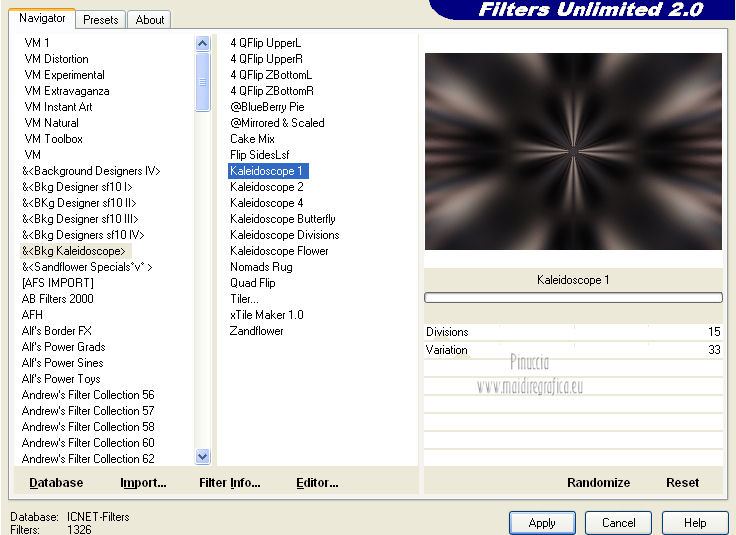The width and height of the screenshot is (736, 535).
Task: Select &<Bkg Designers sf10 IV> category
Action: click(83, 235)
